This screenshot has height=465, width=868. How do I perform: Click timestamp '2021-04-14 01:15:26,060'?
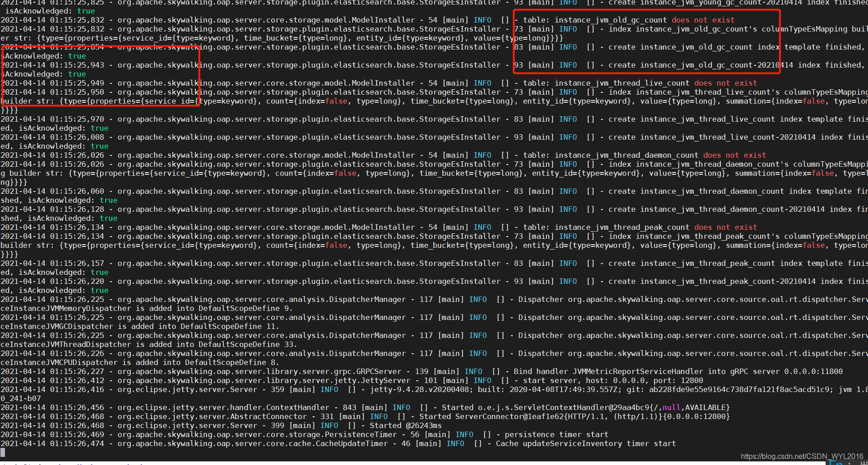click(x=52, y=191)
